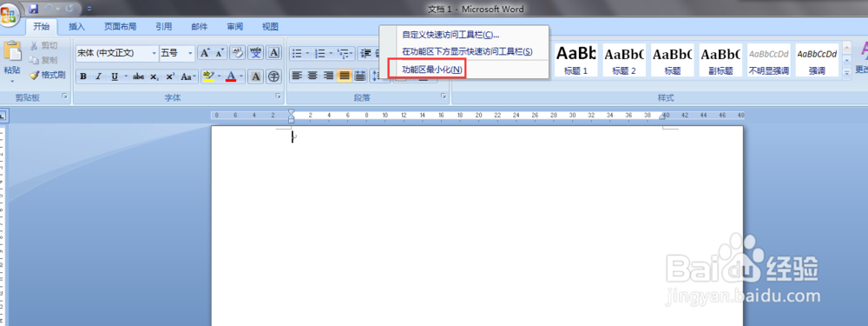Apply the 标题 1 style
The height and width of the screenshot is (326, 868).
point(575,60)
